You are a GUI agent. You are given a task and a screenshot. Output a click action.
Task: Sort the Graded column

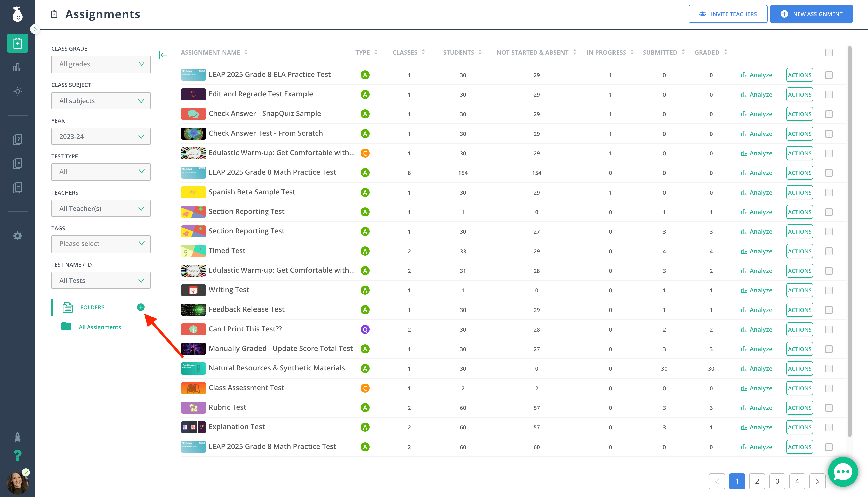pos(725,52)
